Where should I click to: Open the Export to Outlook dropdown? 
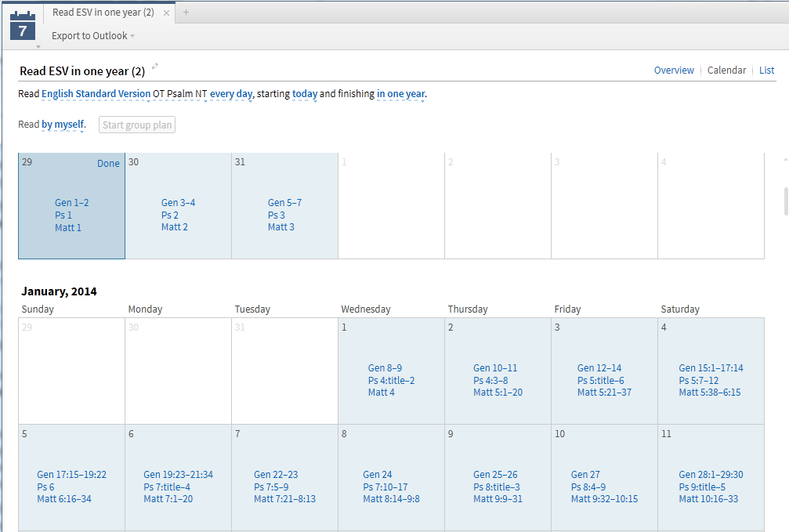[x=93, y=36]
